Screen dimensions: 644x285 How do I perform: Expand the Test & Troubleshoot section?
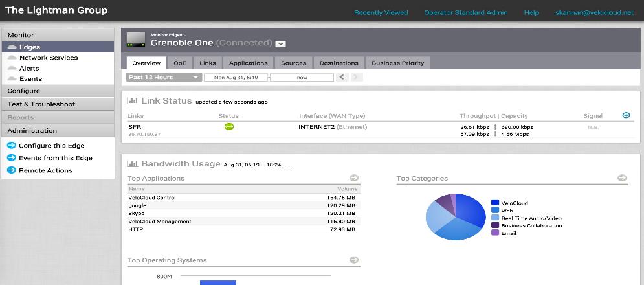(x=58, y=104)
